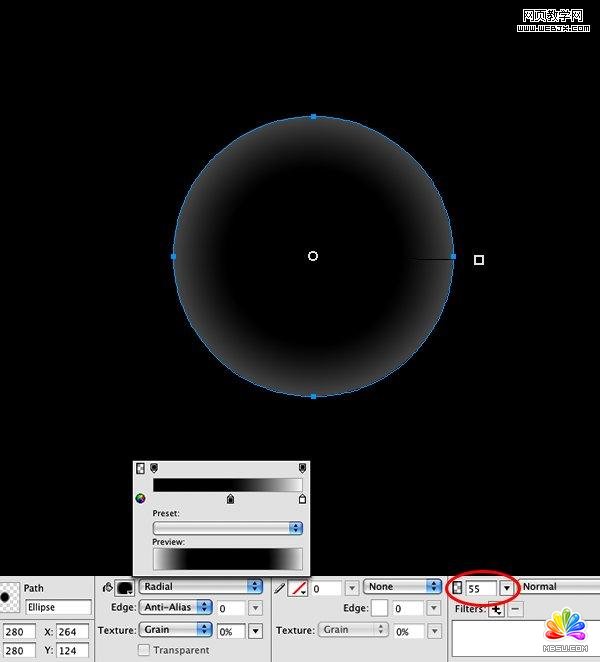The height and width of the screenshot is (662, 600).
Task: Click the opacity icon beside the 55 field
Action: tap(458, 587)
